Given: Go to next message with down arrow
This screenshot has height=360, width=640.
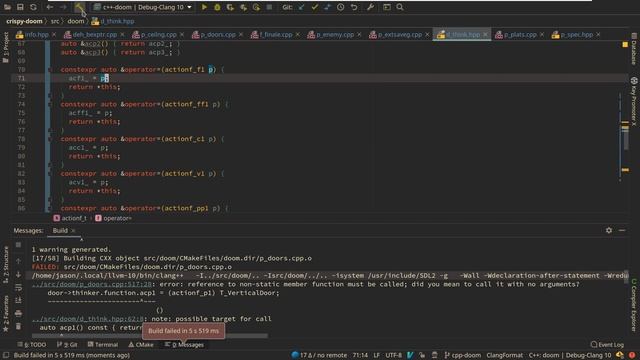Looking at the screenshot, I should pyautogui.click(x=18, y=274).
